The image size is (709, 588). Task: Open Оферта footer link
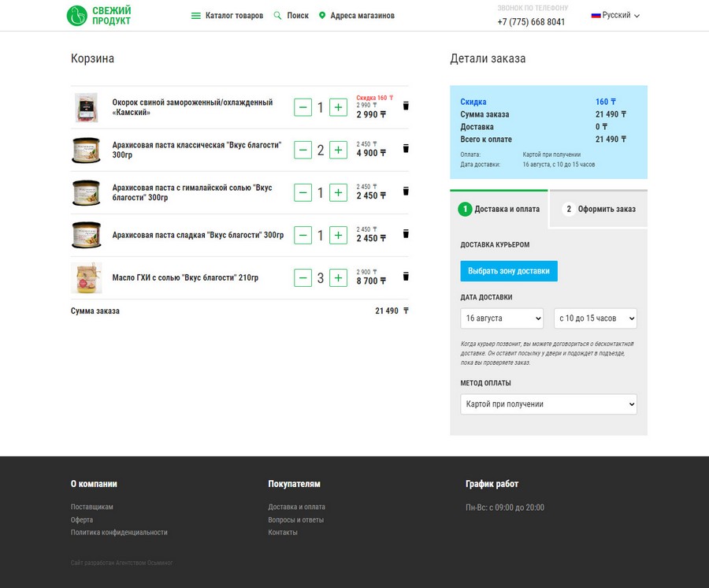(81, 519)
